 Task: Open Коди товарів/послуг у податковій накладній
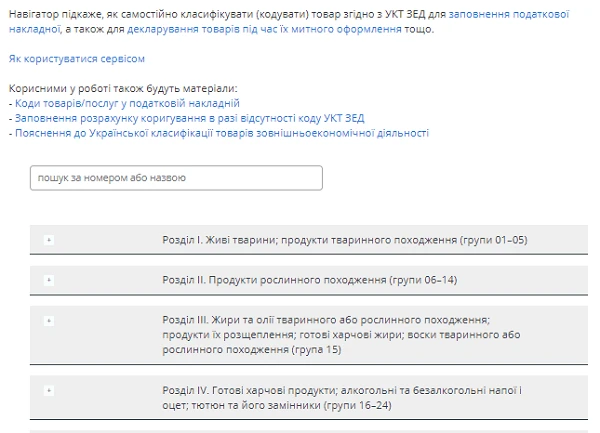pyautogui.click(x=127, y=103)
